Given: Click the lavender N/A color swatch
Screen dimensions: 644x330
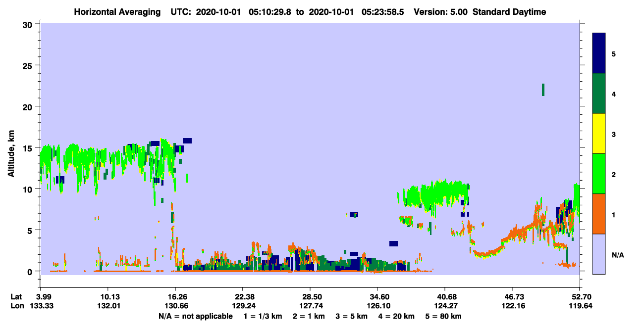Looking at the screenshot, I should point(599,254).
